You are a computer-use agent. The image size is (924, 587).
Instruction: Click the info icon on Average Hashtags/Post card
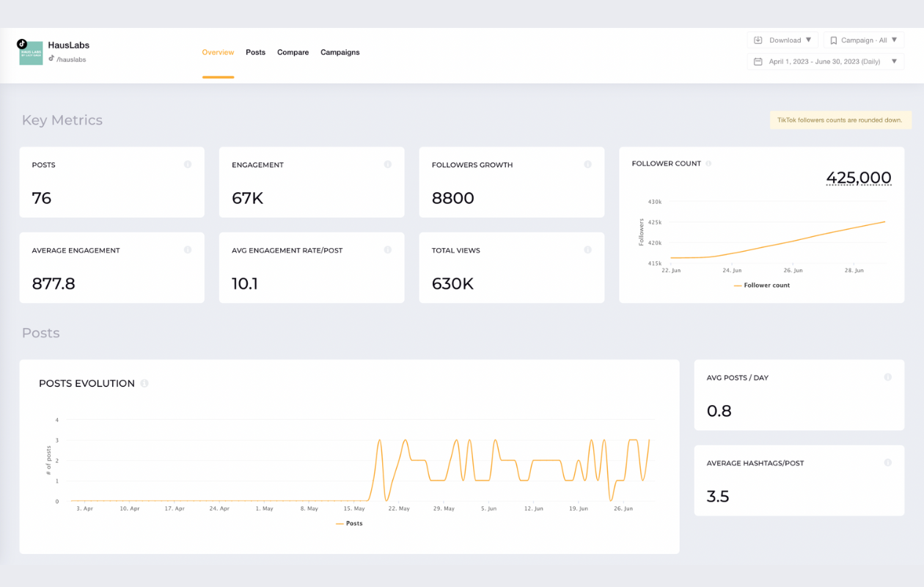(x=887, y=463)
